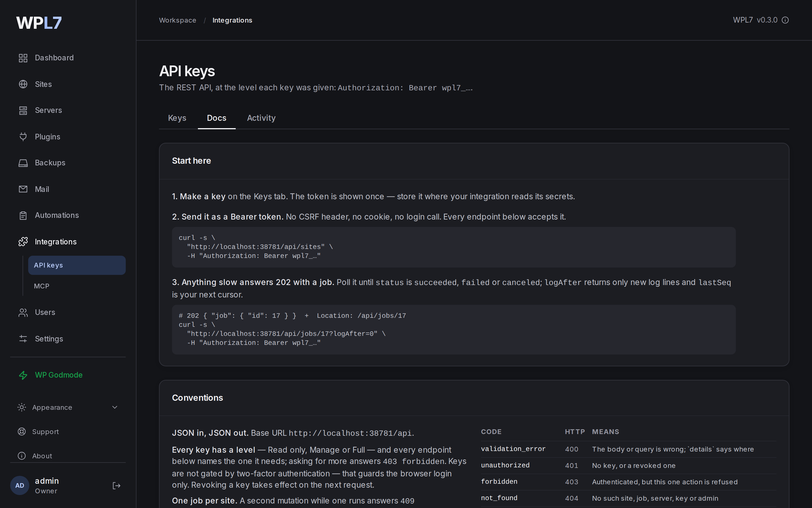Click the Mail envelope icon
The image size is (812, 508).
[x=23, y=189]
